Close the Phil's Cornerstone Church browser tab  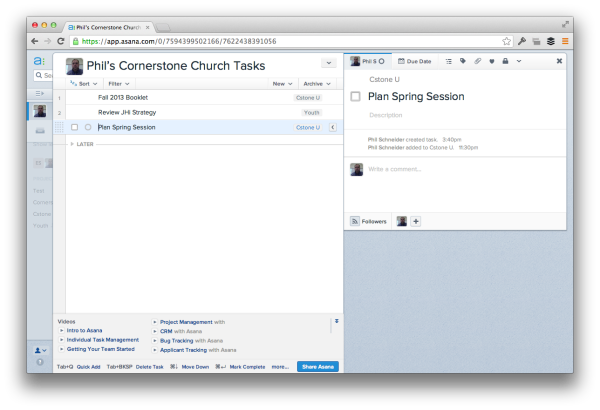click(147, 28)
